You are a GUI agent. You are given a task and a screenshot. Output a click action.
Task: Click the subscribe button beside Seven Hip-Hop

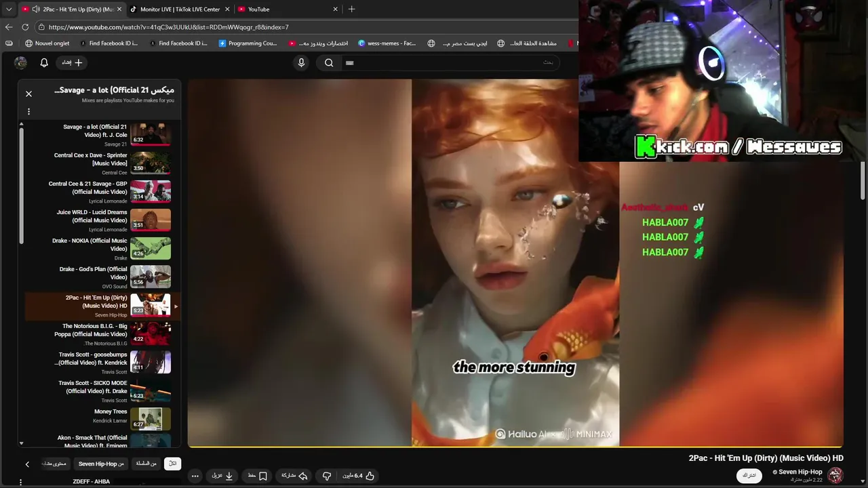coord(749,476)
